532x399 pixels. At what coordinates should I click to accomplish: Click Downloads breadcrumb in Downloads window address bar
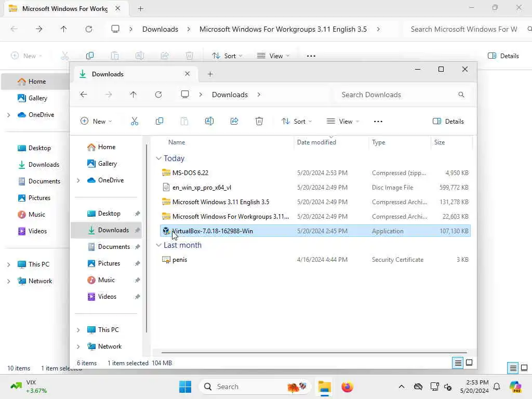230,95
